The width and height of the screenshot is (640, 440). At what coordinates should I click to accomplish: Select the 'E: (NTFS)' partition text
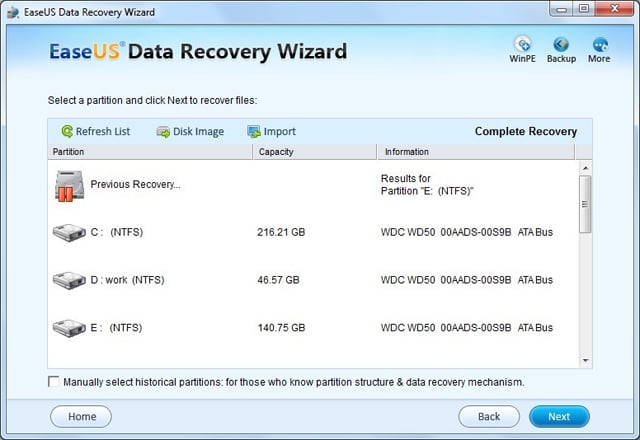click(x=116, y=328)
